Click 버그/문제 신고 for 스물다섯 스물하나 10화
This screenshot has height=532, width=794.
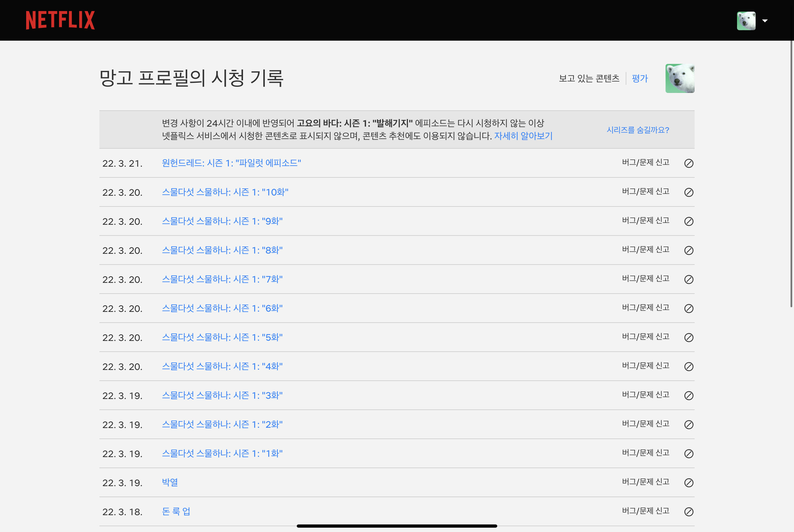[x=645, y=191]
